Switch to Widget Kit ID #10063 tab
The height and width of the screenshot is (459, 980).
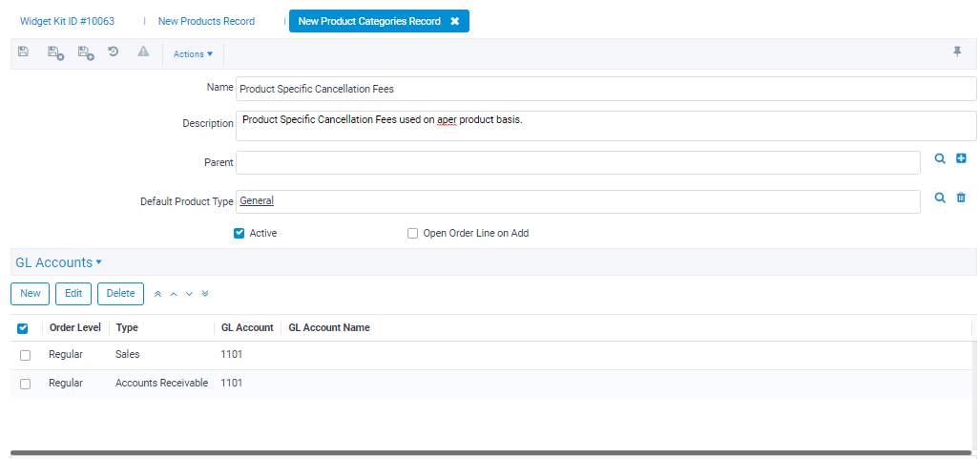point(67,21)
